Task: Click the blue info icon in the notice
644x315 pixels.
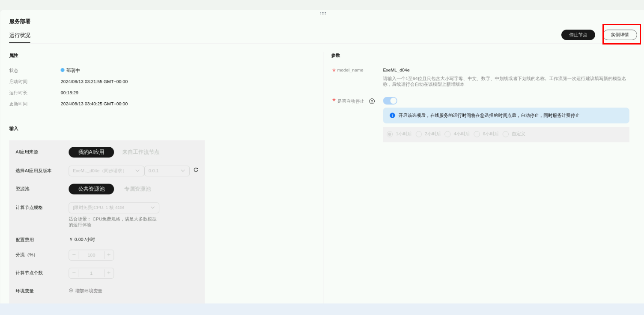Action: (392, 116)
